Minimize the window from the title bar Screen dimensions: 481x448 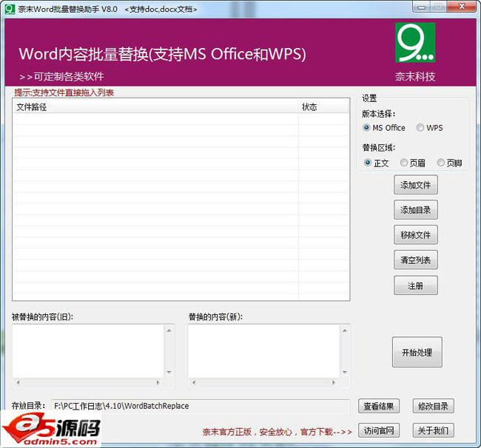(422, 7)
